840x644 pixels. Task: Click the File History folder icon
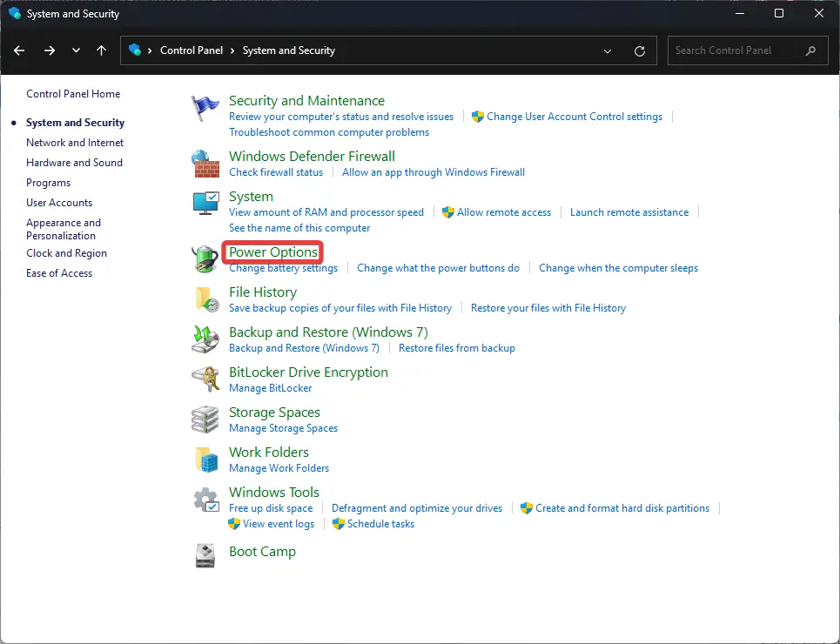coord(206,299)
